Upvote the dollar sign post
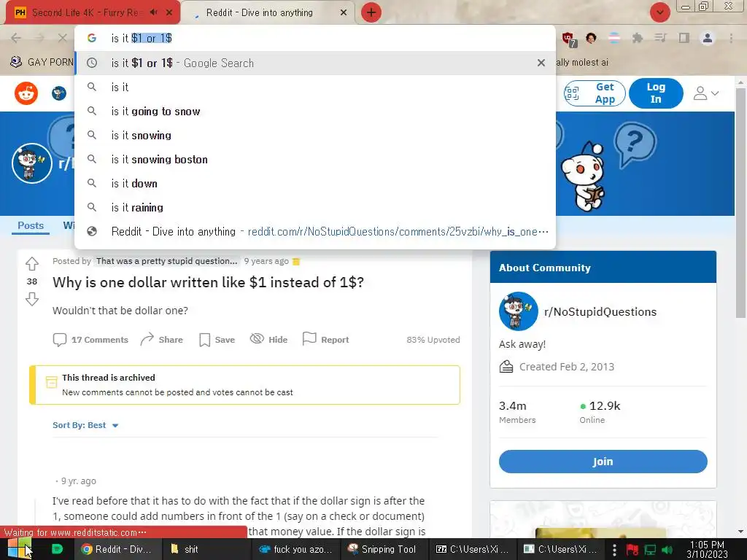This screenshot has width=747, height=560. click(32, 263)
